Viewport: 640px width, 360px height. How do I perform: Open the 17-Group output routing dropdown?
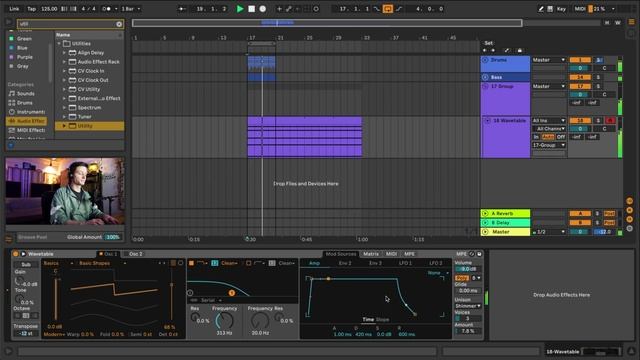(x=549, y=145)
